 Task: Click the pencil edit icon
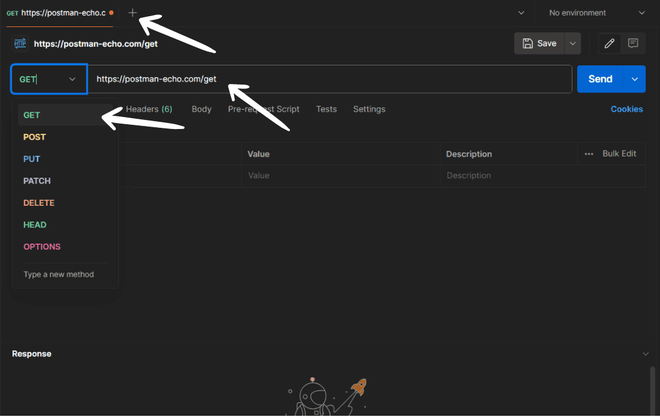(609, 43)
